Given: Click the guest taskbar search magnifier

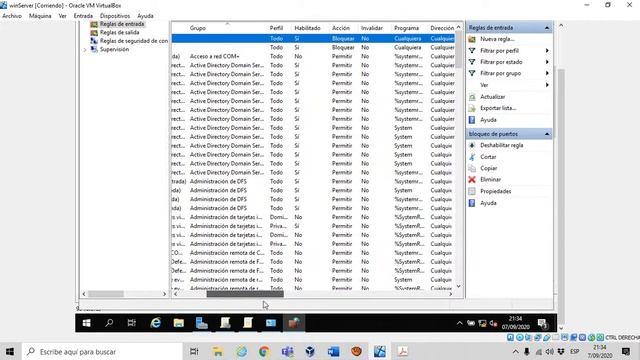Looking at the screenshot, I should click(x=109, y=323).
